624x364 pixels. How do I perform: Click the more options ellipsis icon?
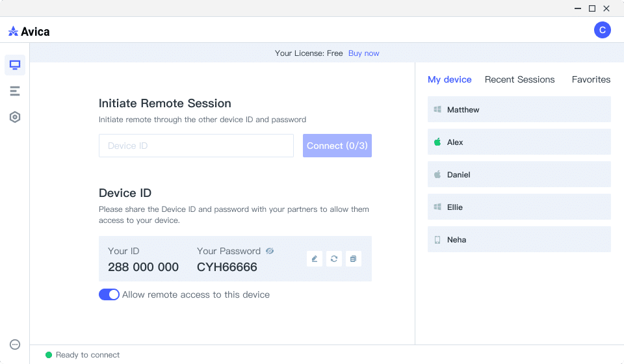(x=15, y=344)
